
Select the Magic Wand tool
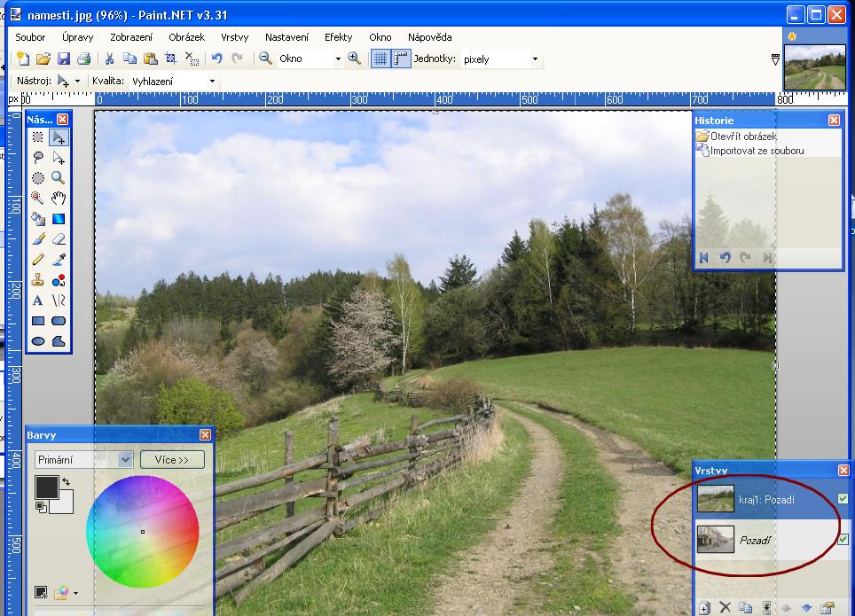pos(38,198)
